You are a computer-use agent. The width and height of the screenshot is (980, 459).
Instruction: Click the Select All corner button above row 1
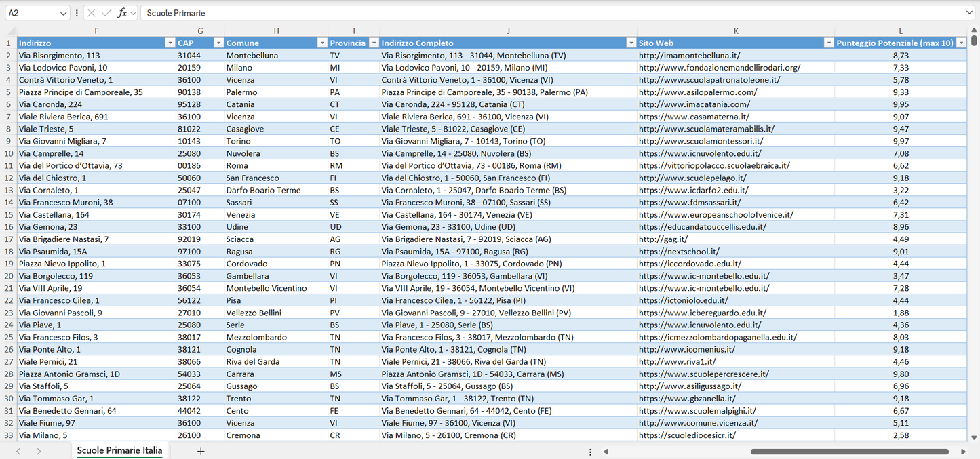coord(9,31)
